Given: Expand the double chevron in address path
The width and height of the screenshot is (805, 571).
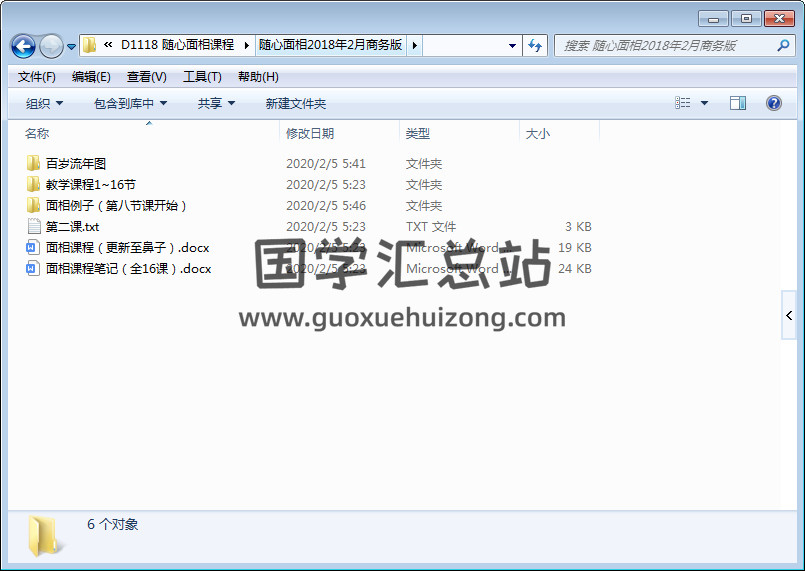Looking at the screenshot, I should pos(108,45).
